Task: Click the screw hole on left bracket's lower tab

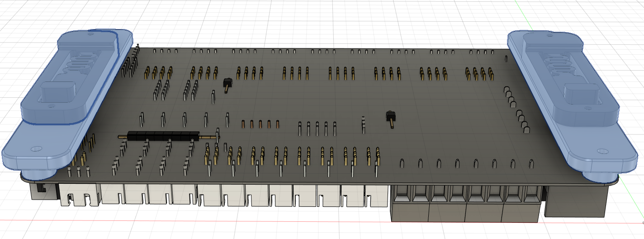Action: (x=35, y=148)
